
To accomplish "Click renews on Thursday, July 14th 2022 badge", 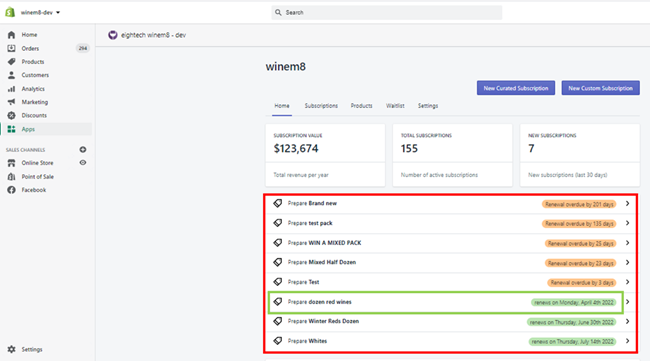I will [x=572, y=342].
